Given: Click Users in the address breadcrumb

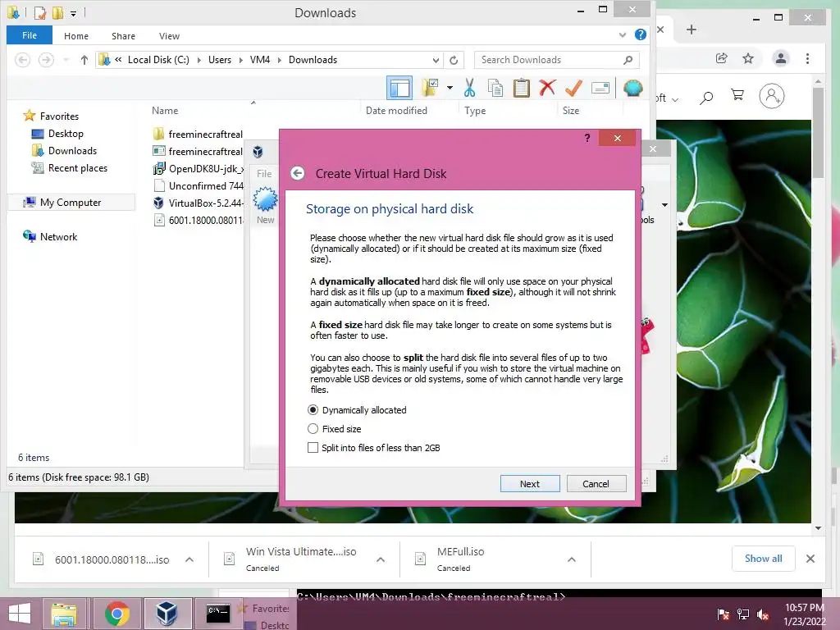Looking at the screenshot, I should coord(220,60).
